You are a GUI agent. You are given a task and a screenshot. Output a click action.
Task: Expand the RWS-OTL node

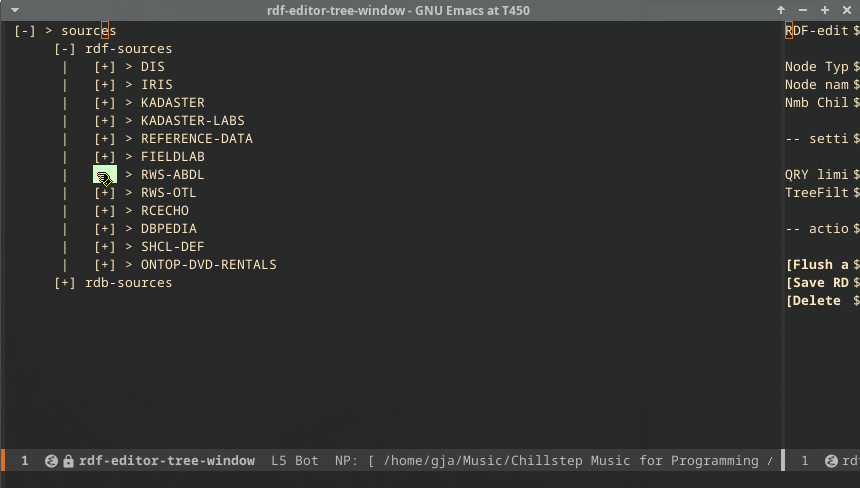(105, 193)
